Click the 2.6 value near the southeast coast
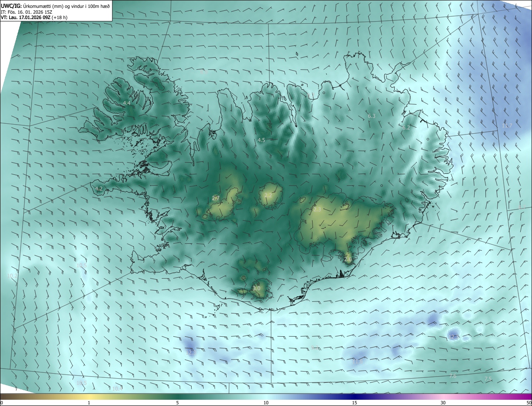This screenshot has width=532, height=406. [x=348, y=259]
